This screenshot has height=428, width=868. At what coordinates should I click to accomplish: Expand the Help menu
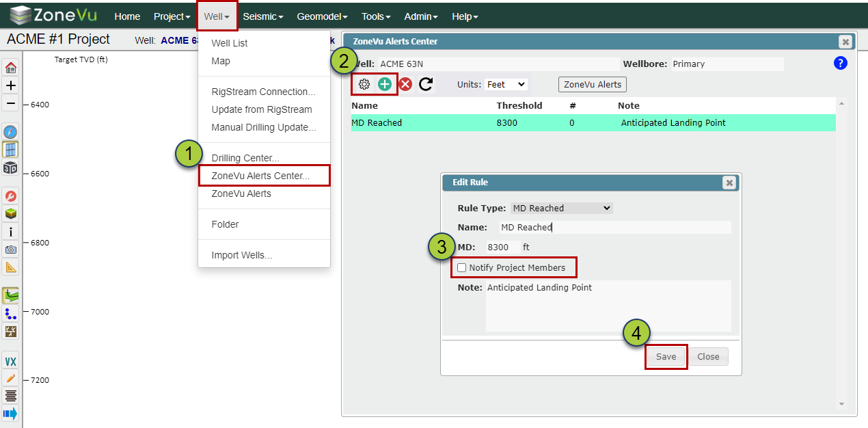[465, 16]
